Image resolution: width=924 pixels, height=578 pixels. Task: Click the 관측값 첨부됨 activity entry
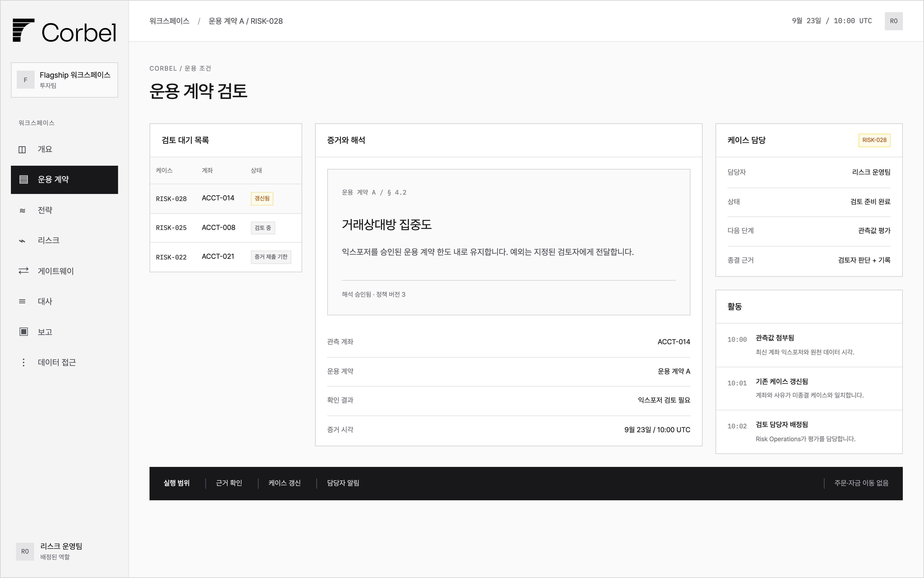809,345
